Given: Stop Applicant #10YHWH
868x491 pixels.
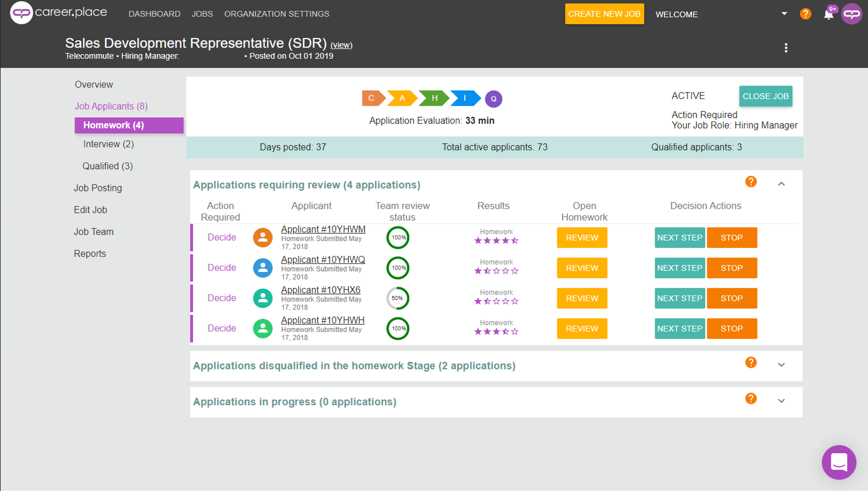Looking at the screenshot, I should pos(732,328).
